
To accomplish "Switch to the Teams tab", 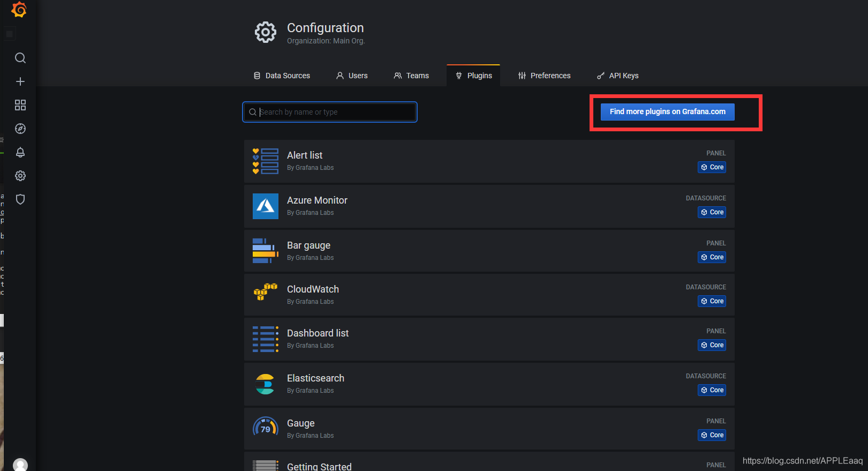I will (x=411, y=76).
